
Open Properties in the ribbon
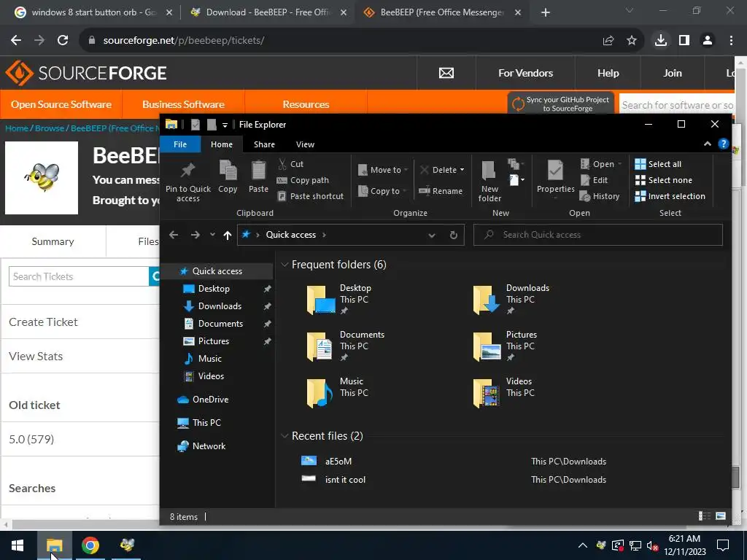coord(555,177)
